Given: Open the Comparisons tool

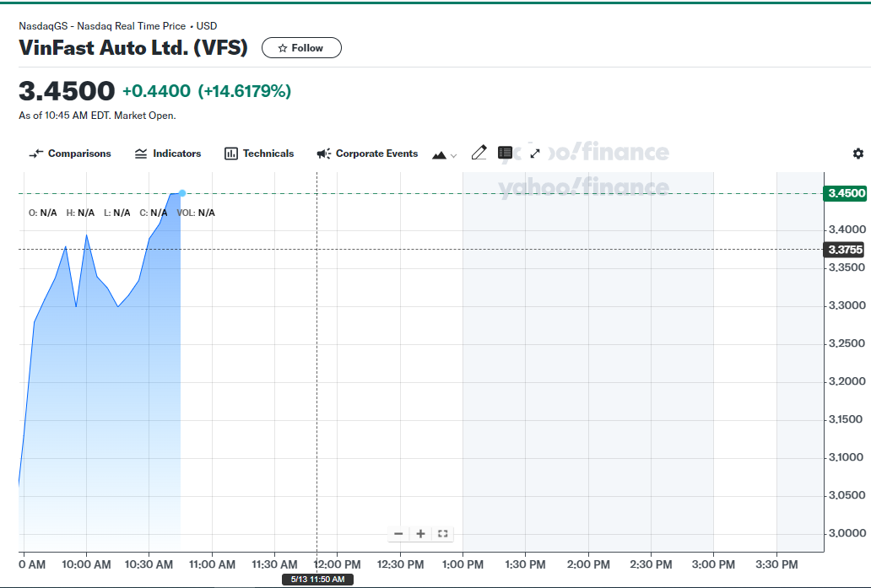Looking at the screenshot, I should coord(70,154).
